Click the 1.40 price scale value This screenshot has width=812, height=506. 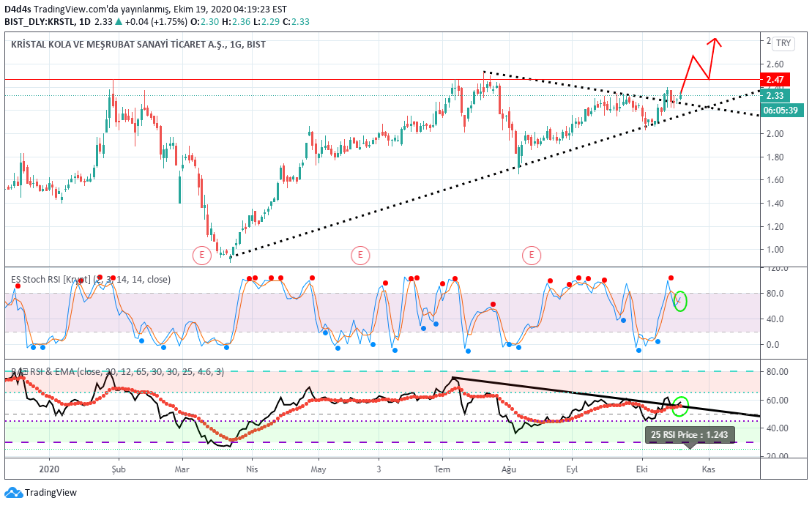(775, 204)
